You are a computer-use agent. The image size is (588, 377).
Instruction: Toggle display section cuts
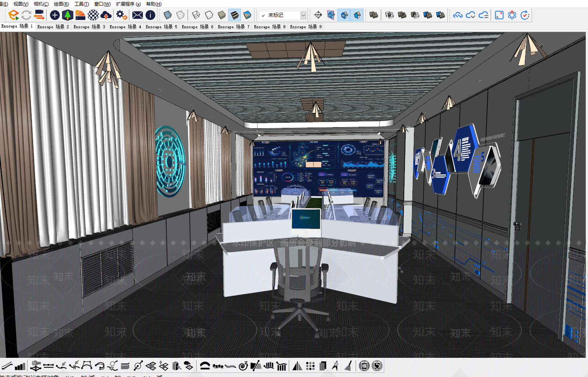click(x=344, y=15)
